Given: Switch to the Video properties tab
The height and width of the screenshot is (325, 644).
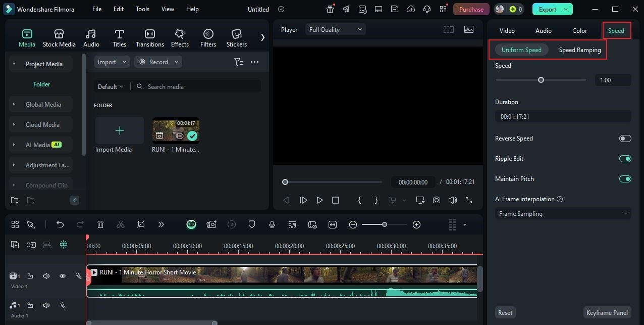Looking at the screenshot, I should 507,31.
